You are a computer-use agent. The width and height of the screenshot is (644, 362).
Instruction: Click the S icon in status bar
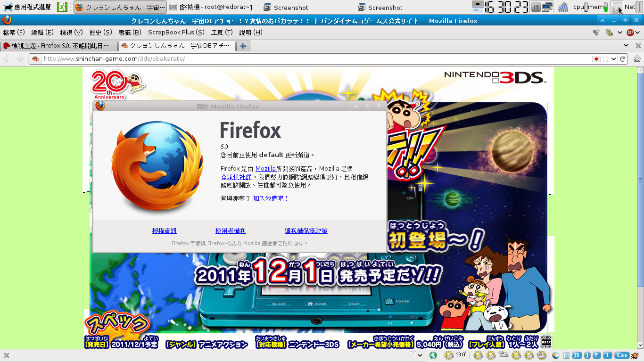coord(413,355)
